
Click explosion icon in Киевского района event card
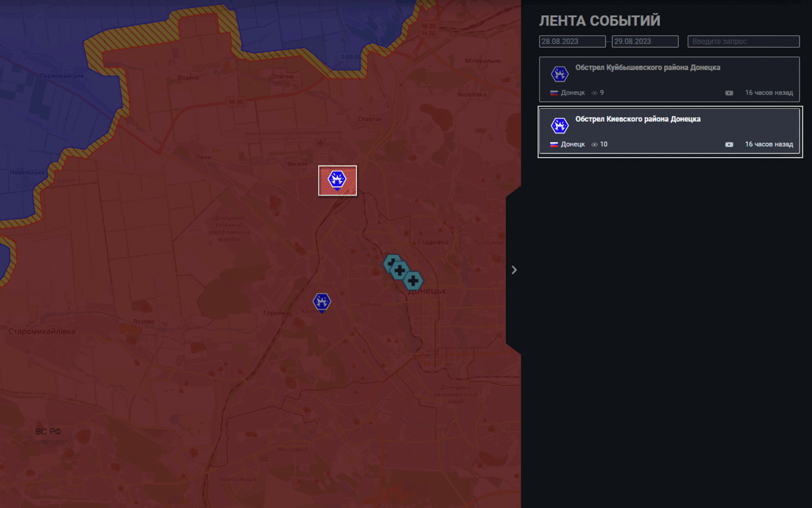point(559,126)
